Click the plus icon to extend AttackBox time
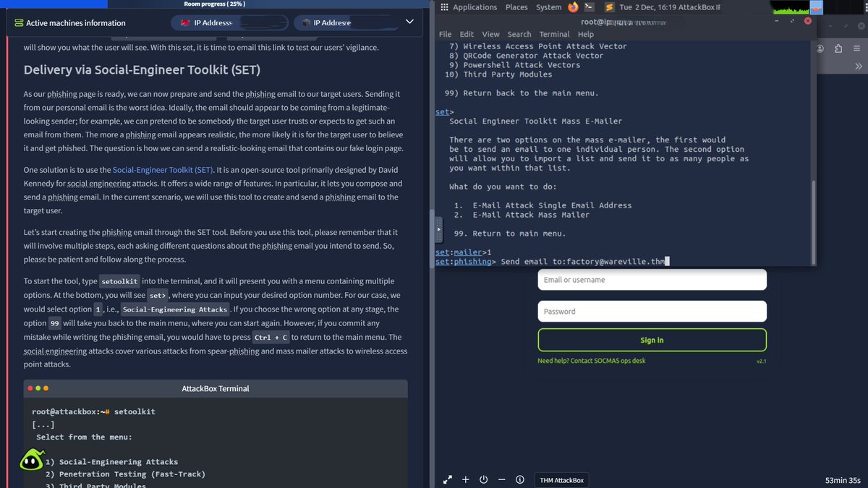This screenshot has height=488, width=868. (465, 479)
